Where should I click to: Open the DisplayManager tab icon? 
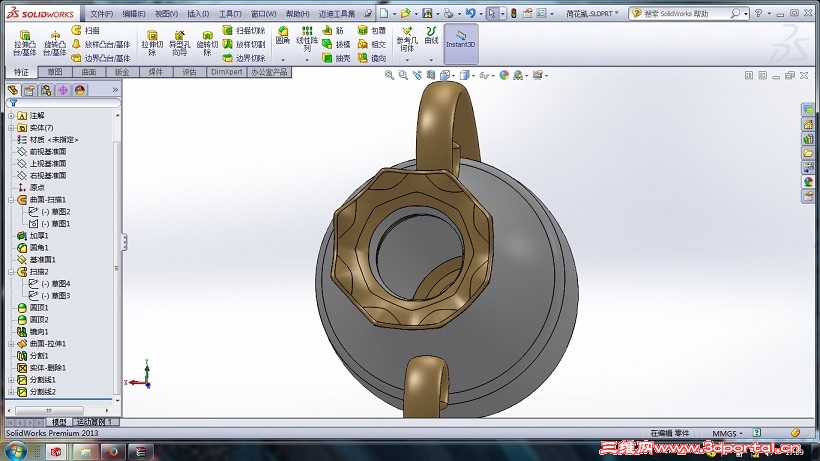79,90
